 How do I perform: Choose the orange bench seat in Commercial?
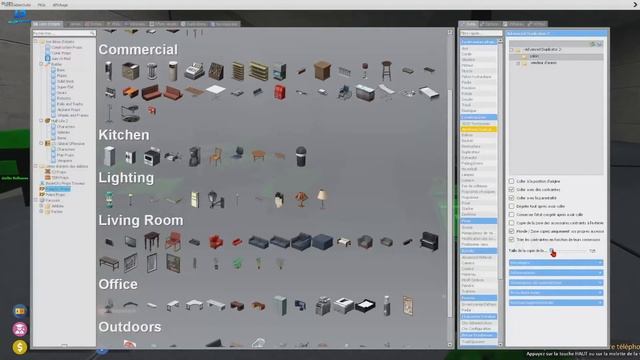(130, 92)
